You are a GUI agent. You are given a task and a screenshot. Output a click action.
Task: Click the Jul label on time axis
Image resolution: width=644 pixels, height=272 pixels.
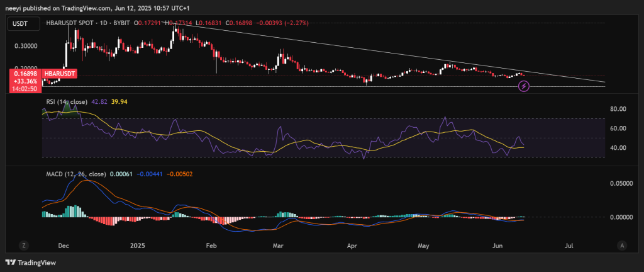coord(569,246)
